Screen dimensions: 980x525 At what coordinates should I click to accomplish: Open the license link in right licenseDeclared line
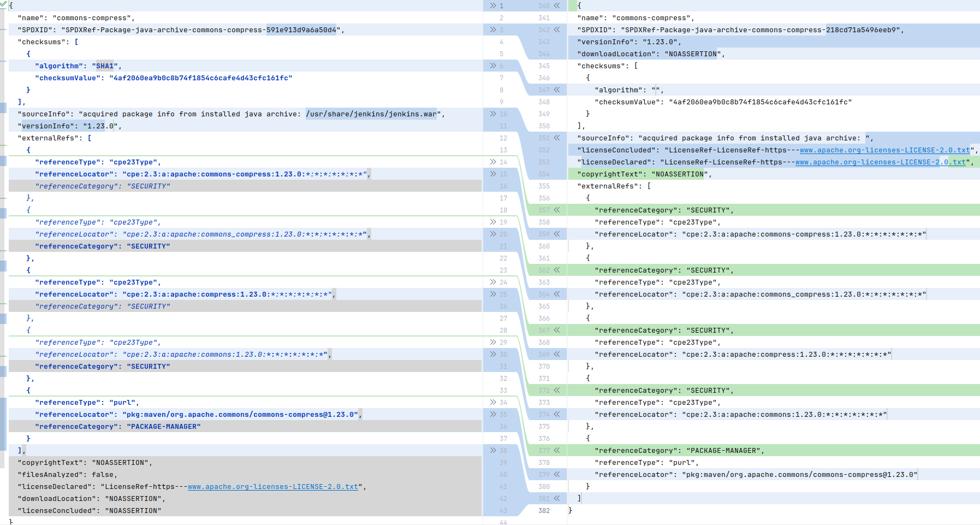[x=881, y=162]
